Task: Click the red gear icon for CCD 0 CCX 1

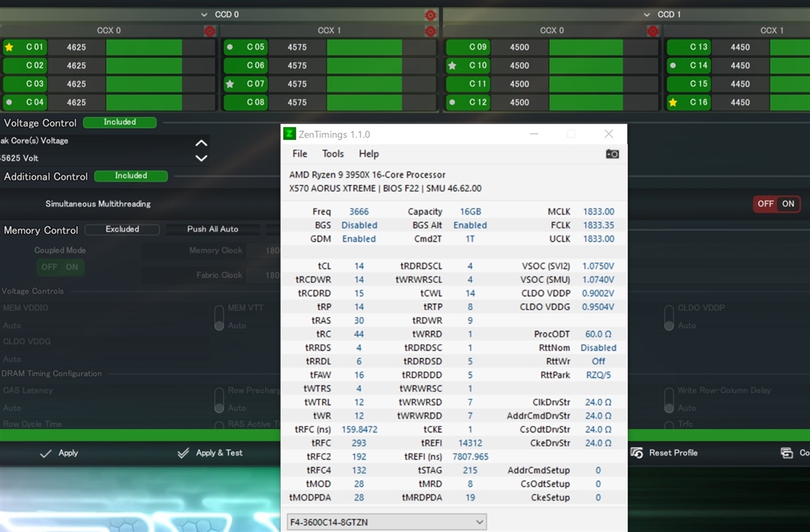Action: coord(430,31)
